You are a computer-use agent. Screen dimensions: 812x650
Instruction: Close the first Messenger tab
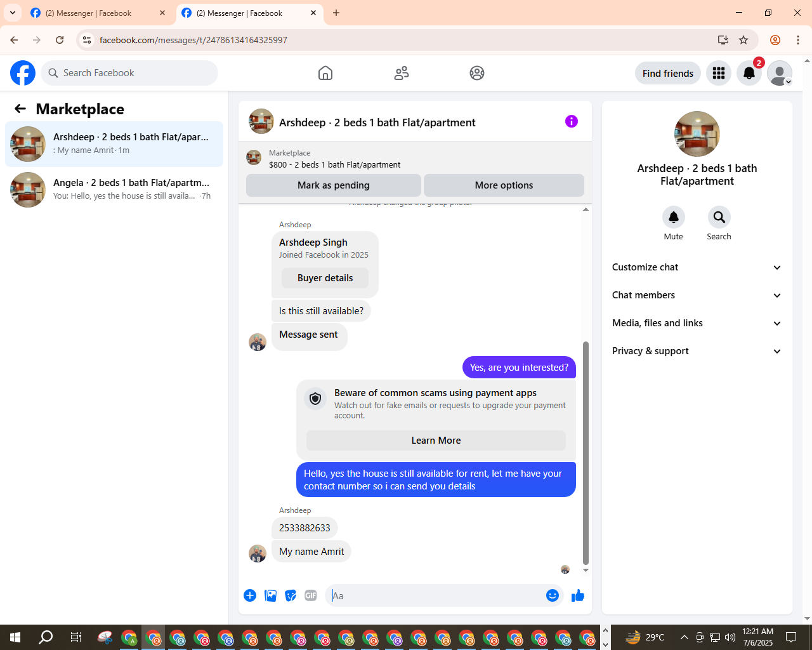[162, 13]
